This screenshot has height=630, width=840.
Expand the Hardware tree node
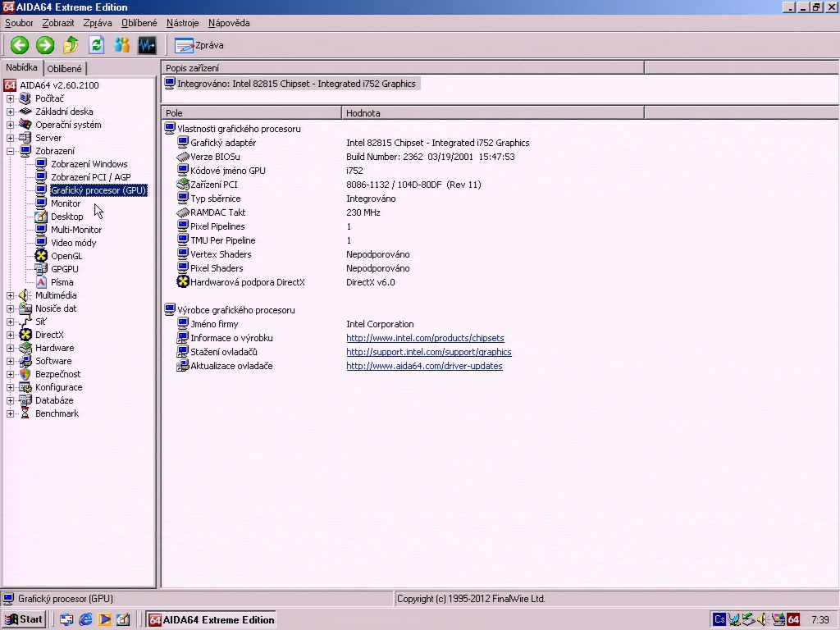pyautogui.click(x=10, y=348)
